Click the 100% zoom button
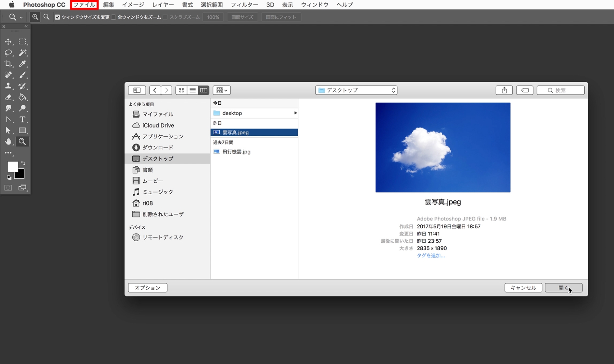 click(213, 17)
